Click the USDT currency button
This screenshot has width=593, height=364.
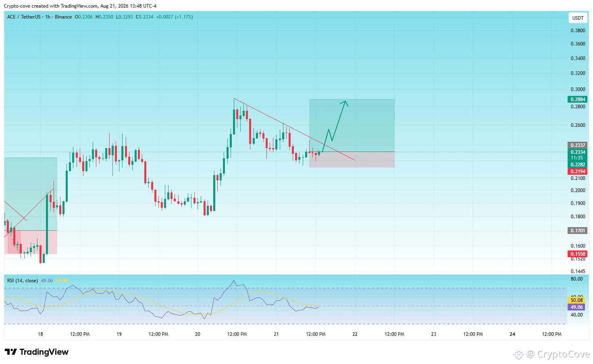click(x=578, y=18)
